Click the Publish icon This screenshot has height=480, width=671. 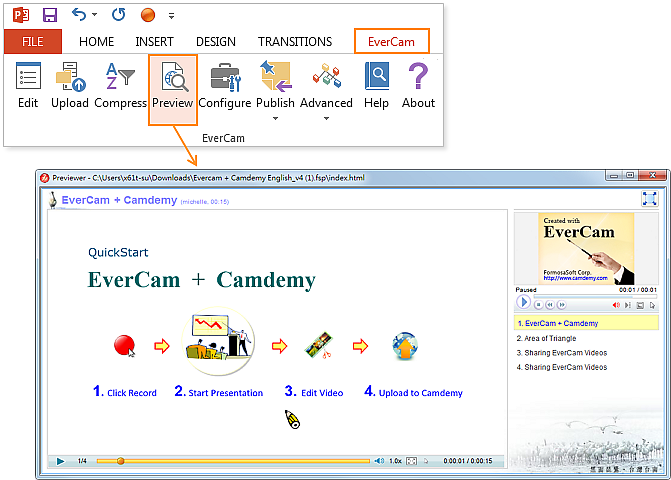tap(275, 76)
